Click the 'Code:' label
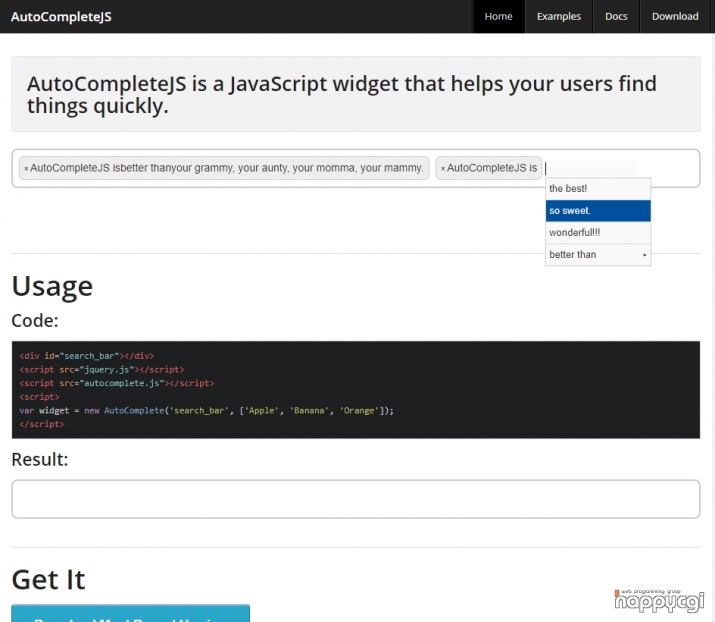 tap(35, 321)
